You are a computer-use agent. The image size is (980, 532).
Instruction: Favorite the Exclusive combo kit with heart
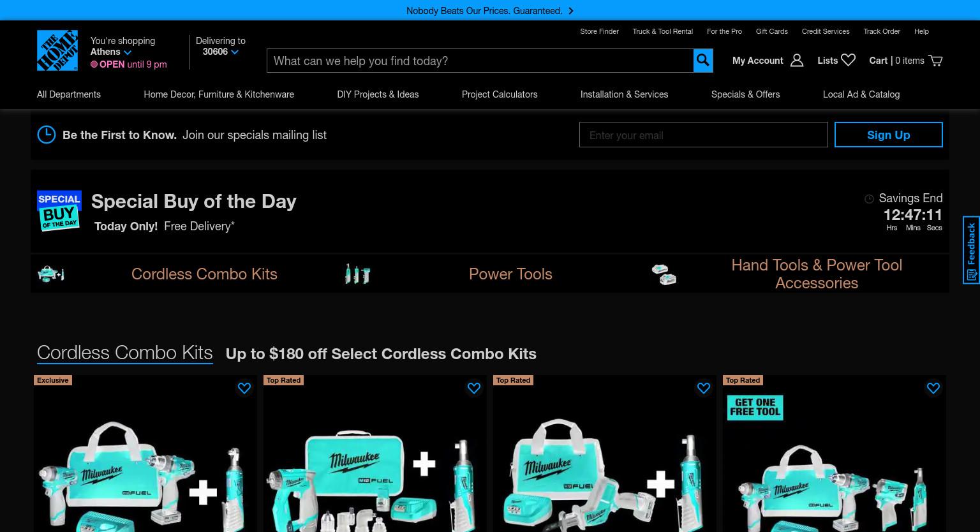244,388
